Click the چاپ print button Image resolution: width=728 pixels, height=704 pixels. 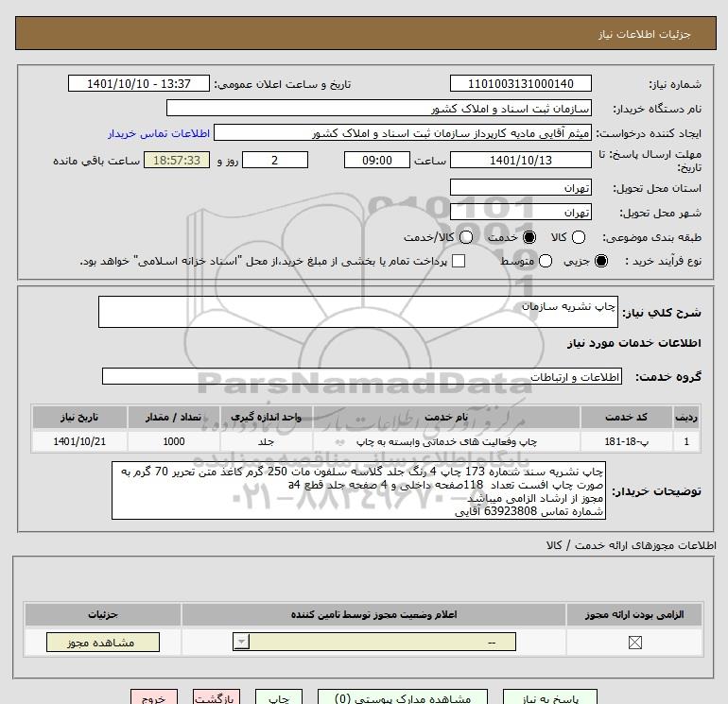click(279, 697)
